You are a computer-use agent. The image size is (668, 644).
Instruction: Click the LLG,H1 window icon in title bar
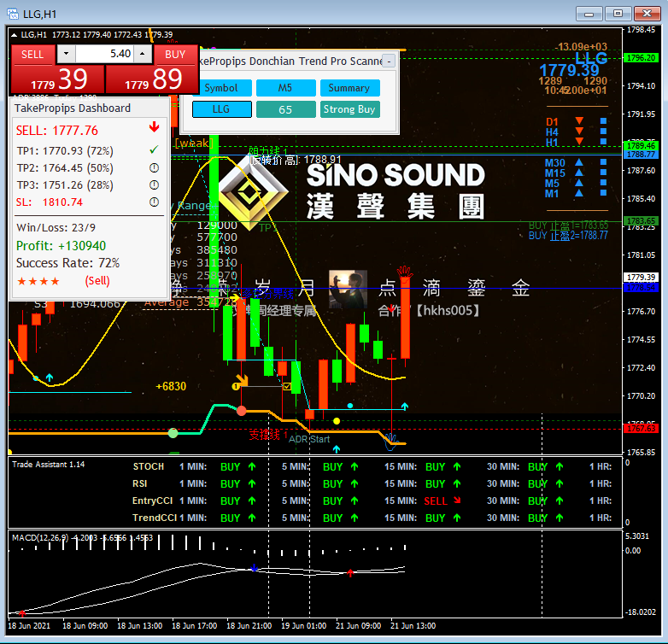click(x=13, y=14)
